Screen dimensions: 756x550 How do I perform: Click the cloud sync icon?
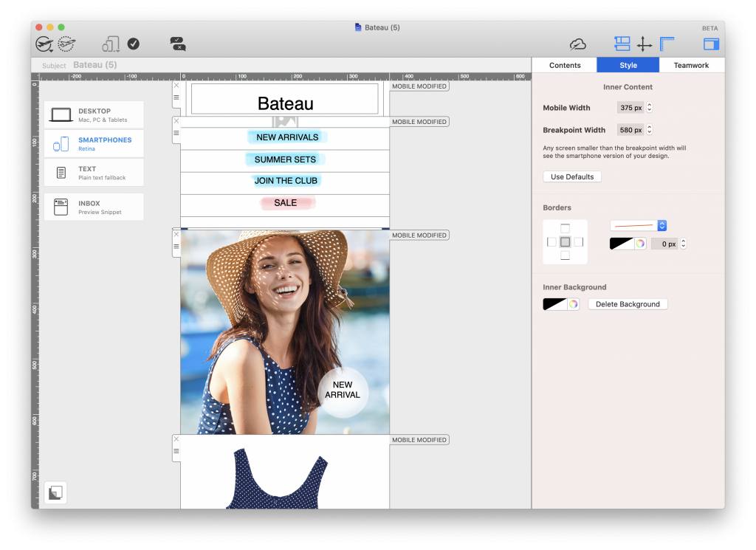click(577, 45)
